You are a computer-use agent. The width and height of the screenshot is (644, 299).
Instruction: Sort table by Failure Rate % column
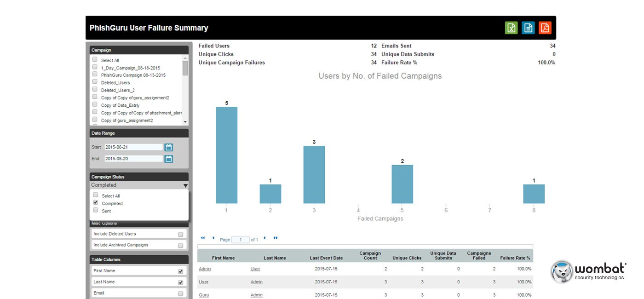click(515, 258)
